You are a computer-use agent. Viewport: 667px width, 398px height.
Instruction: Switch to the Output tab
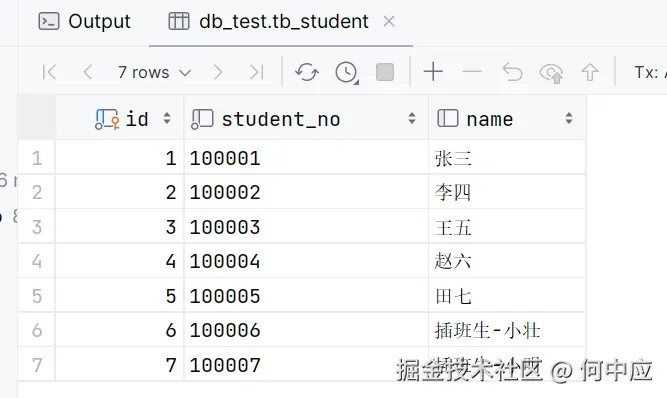(x=84, y=21)
